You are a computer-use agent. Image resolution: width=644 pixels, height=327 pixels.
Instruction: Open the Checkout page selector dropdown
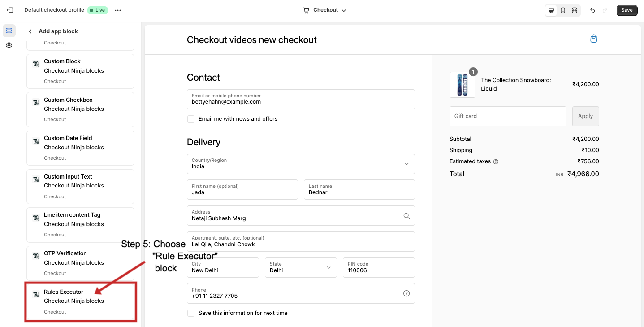pos(324,10)
